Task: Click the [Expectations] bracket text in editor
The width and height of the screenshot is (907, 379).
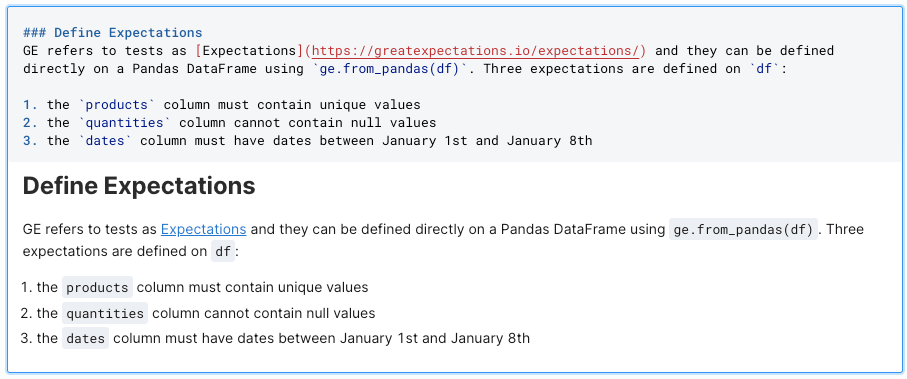Action: (250, 51)
